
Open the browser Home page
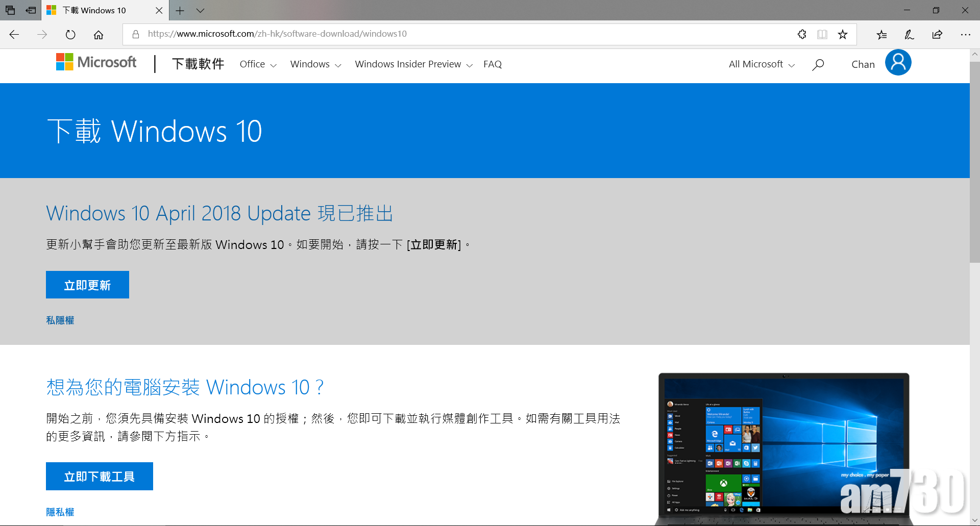99,34
